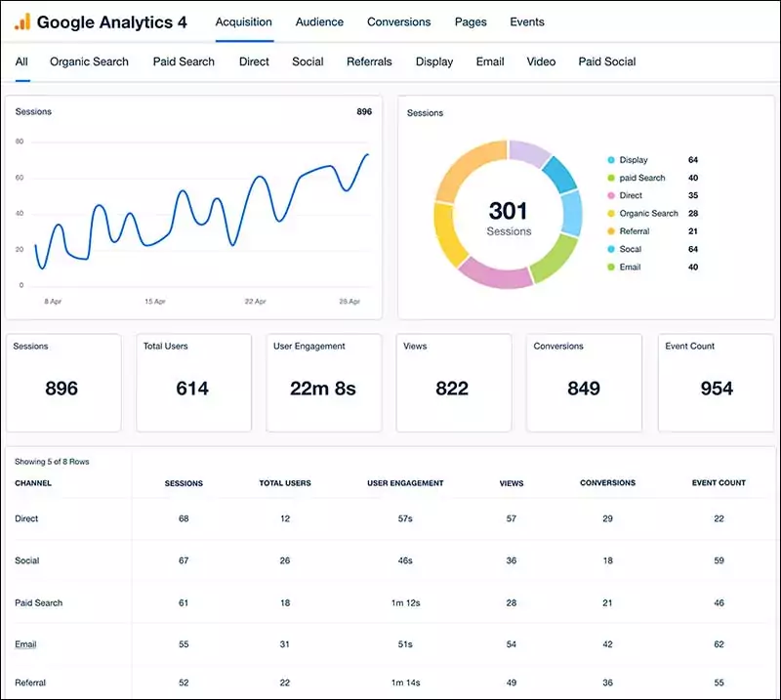Click the '15 Apr' date axis label
The height and width of the screenshot is (700, 781).
pyautogui.click(x=155, y=302)
